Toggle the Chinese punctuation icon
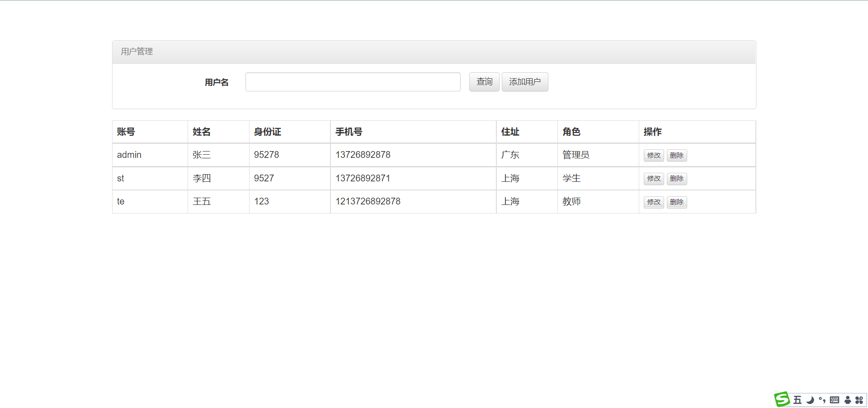 822,400
